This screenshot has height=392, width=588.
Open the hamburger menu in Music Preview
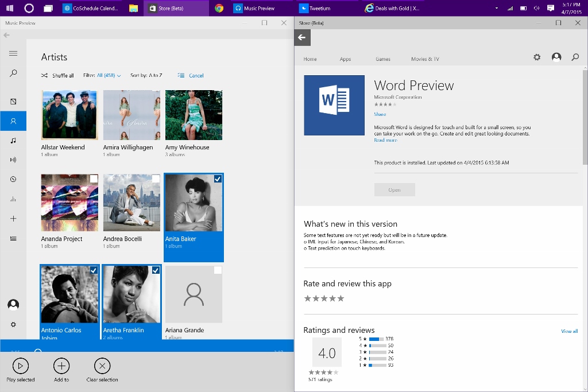[x=13, y=53]
